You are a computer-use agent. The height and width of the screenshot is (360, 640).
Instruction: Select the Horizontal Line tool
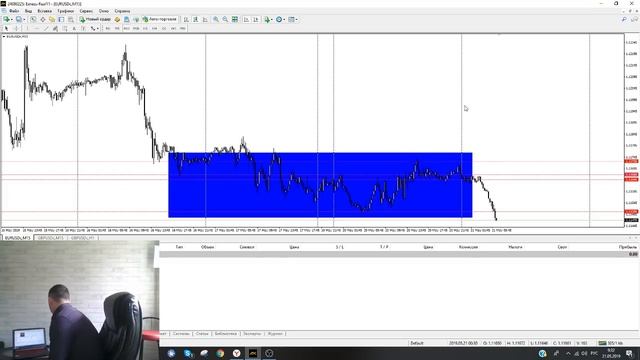tap(36, 29)
